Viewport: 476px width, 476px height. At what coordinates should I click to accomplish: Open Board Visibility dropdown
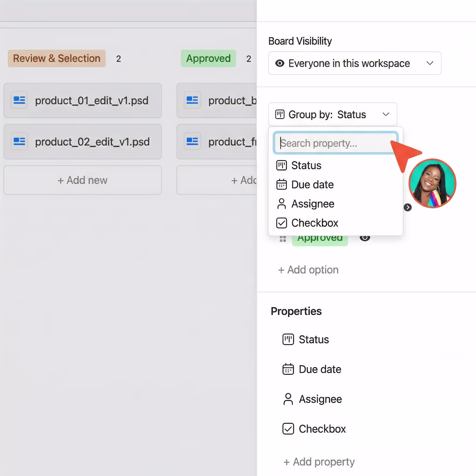pyautogui.click(x=354, y=63)
